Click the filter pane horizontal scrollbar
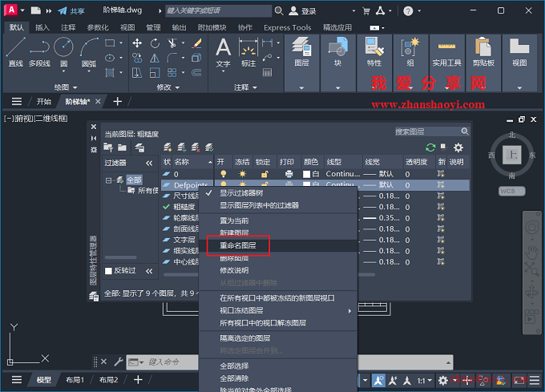 [x=120, y=257]
